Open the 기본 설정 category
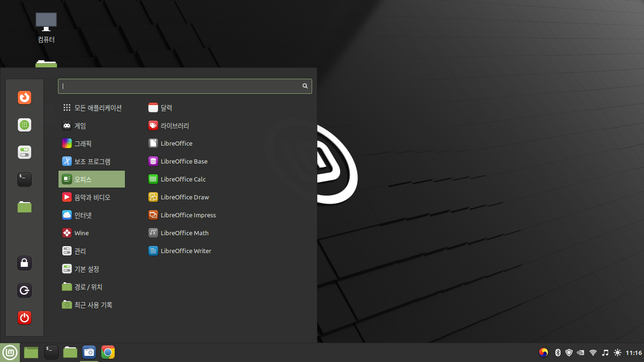 (x=91, y=269)
